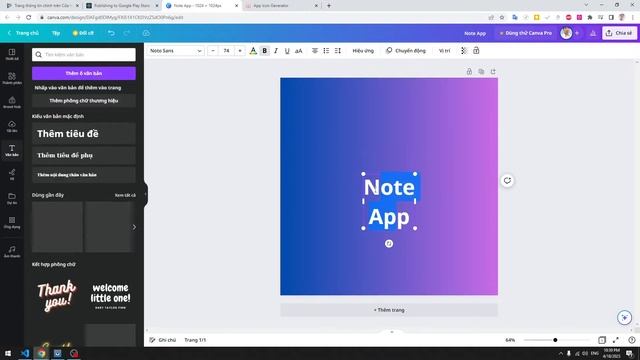Viewport: 640px width, 360px height.
Task: Enter fullscreen present mode icon
Action: click(616, 340)
